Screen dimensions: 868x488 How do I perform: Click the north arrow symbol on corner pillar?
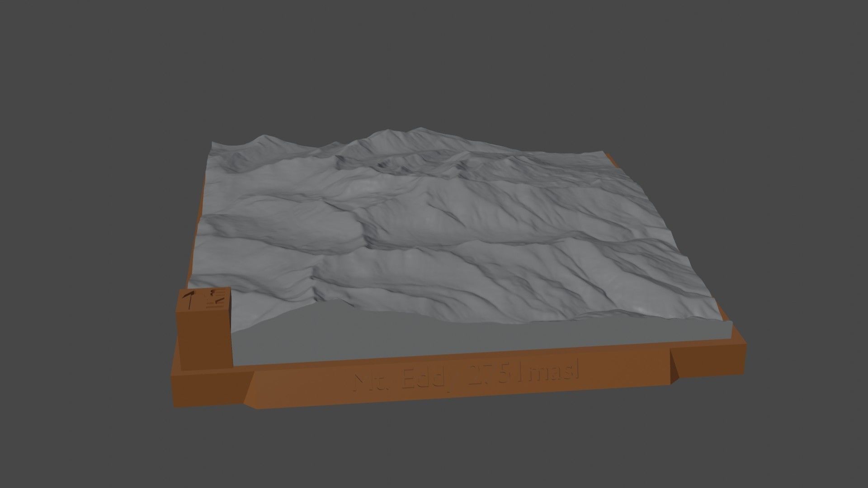tap(189, 300)
